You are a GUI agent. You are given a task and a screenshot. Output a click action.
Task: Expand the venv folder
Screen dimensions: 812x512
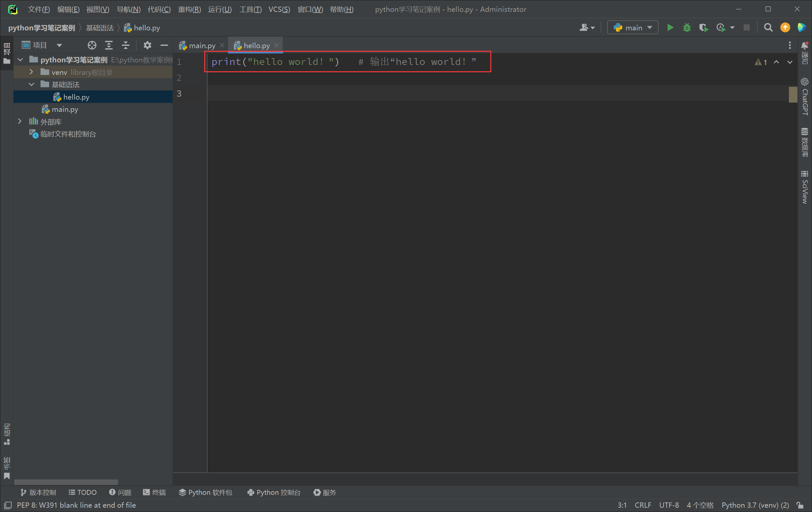coord(31,72)
